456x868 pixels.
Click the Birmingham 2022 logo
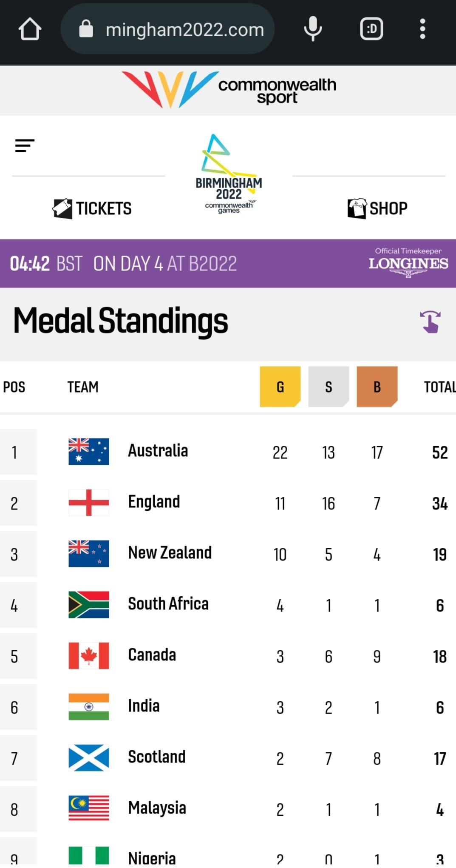(x=229, y=174)
